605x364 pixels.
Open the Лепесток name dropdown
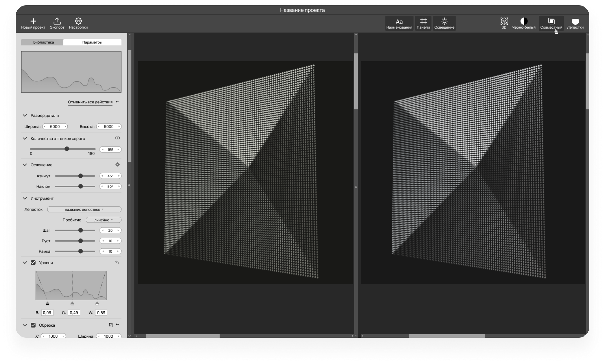point(84,209)
